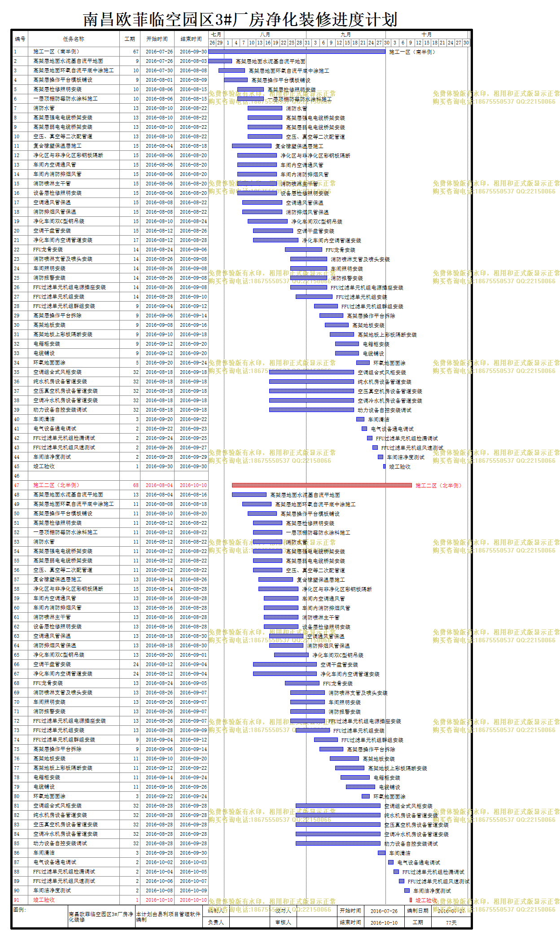Click row 3 task 高架层地面环氧自流平底中涂施工
The image size is (560, 939).
(74, 70)
